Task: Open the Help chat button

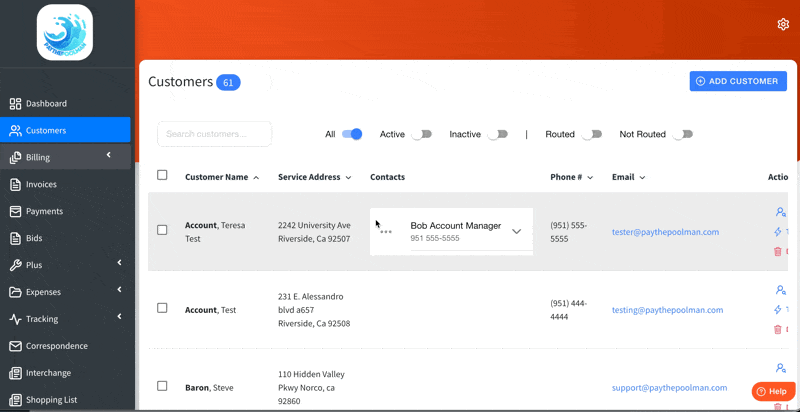Action: point(773,391)
